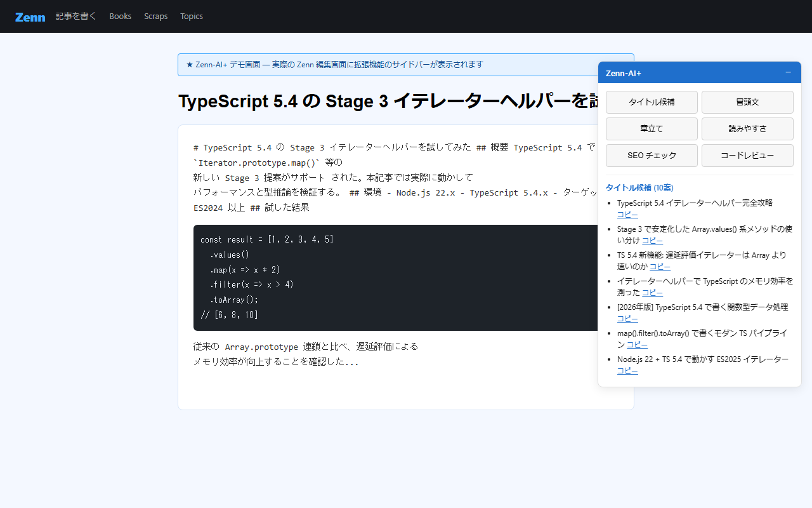Open the 記事を書く nav link
The image size is (812, 508).
pyautogui.click(x=76, y=17)
